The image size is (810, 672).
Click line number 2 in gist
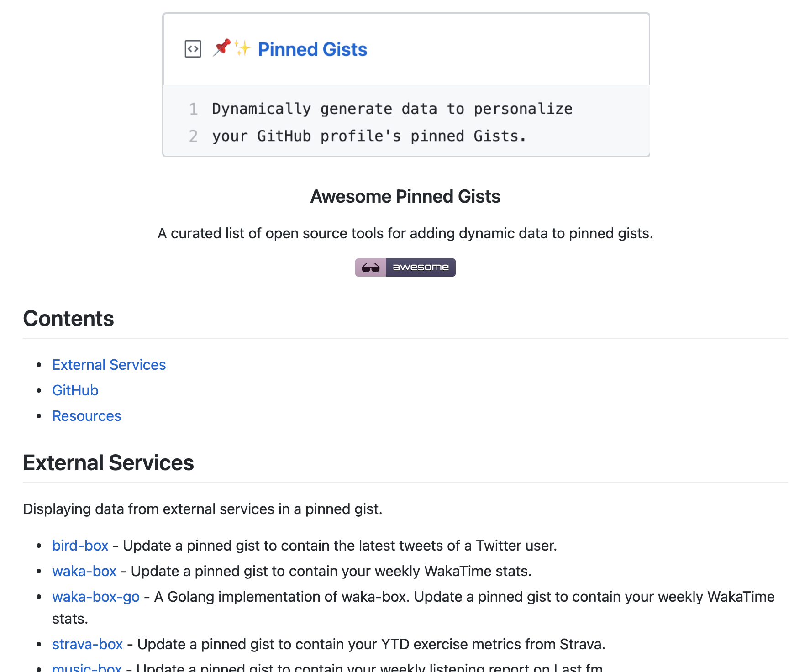tap(194, 136)
